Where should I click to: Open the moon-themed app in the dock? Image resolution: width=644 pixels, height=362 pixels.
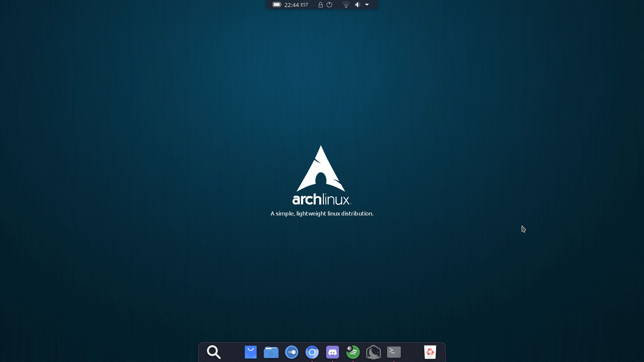pyautogui.click(x=373, y=352)
